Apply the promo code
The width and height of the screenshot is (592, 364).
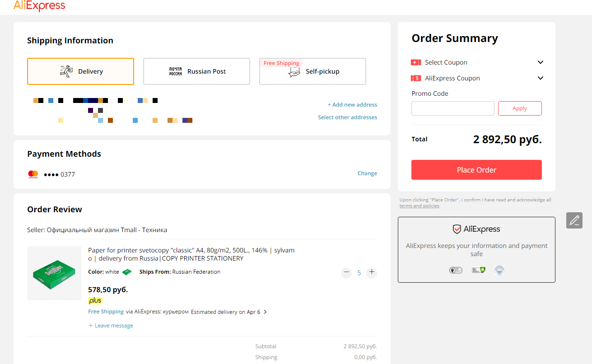(x=520, y=108)
